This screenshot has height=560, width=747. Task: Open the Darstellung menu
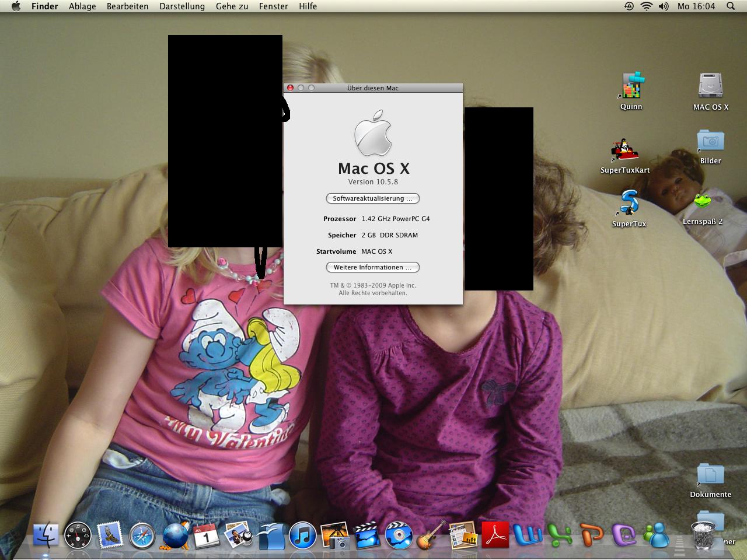pyautogui.click(x=182, y=6)
